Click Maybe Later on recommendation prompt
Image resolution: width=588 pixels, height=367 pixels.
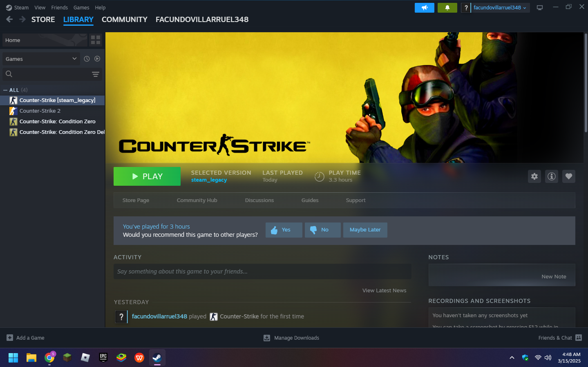[x=365, y=230]
